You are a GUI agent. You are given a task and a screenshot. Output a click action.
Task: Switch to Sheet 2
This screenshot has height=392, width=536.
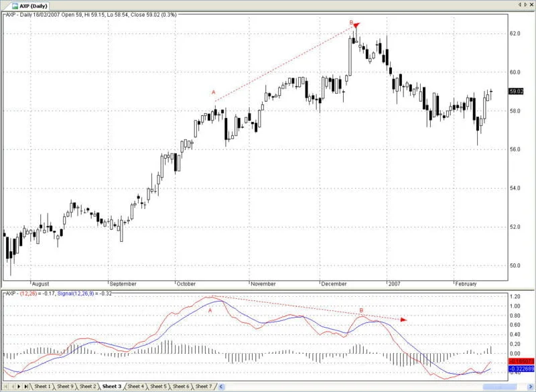[x=88, y=386]
